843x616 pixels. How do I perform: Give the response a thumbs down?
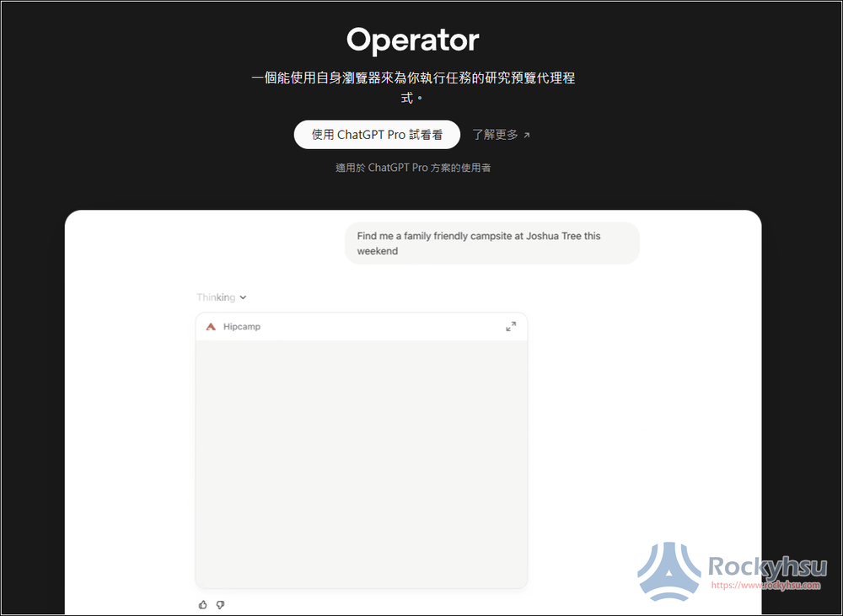click(220, 605)
